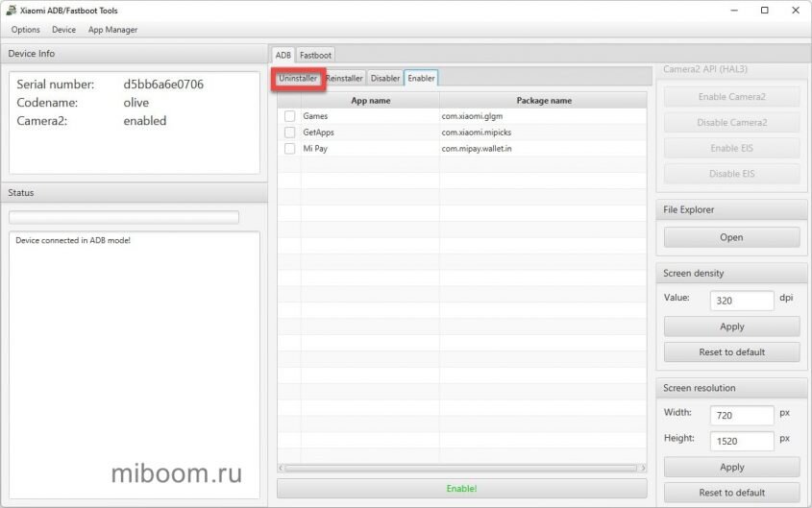Click the App name column header
Viewport: 812px width, 508px height.
[370, 101]
